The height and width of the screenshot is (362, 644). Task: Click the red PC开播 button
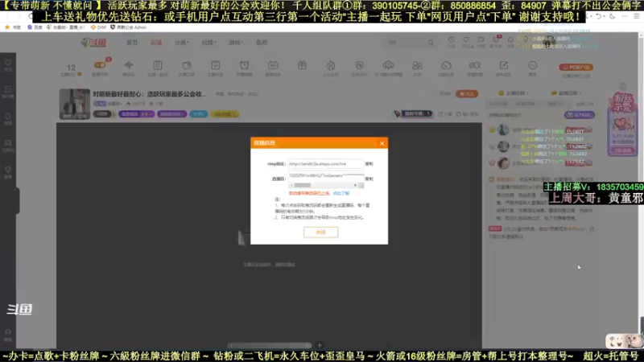click(x=576, y=67)
